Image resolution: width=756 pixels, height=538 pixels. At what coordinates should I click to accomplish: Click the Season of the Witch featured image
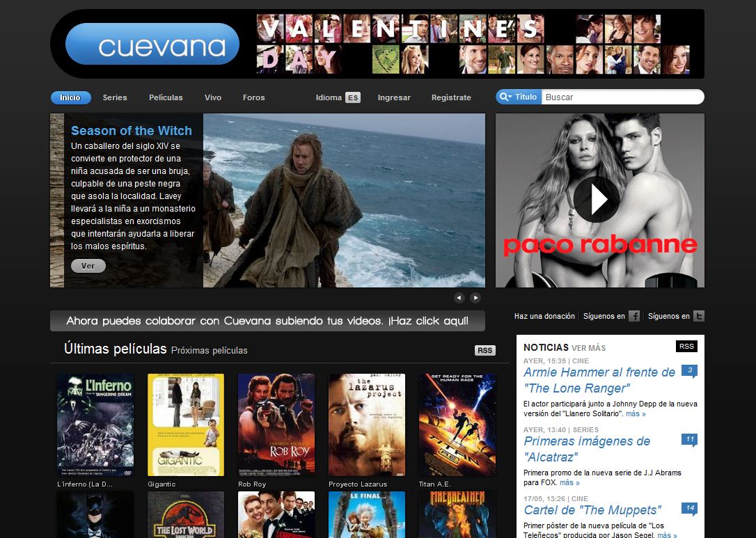coord(345,200)
